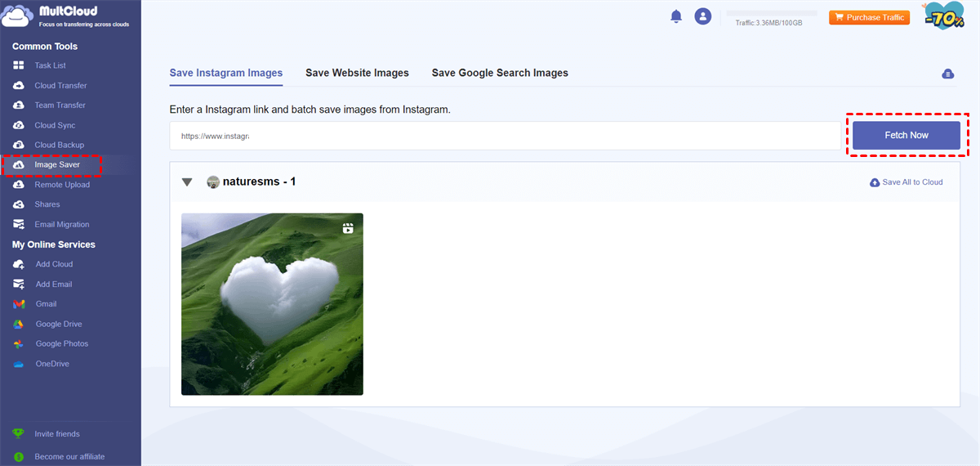Click the Instagram link input field
The image size is (980, 466).
(505, 136)
